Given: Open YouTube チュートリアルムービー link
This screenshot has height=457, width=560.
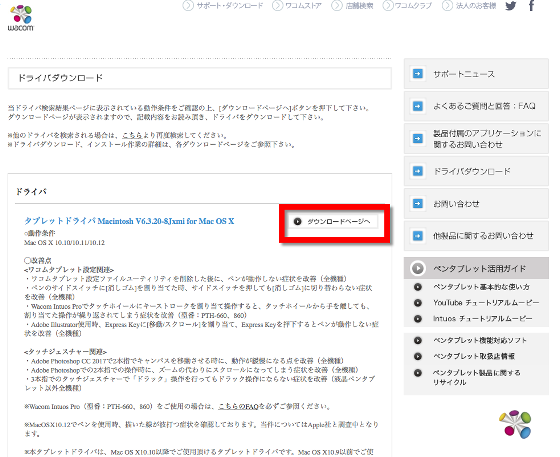Looking at the screenshot, I should pos(486,303).
